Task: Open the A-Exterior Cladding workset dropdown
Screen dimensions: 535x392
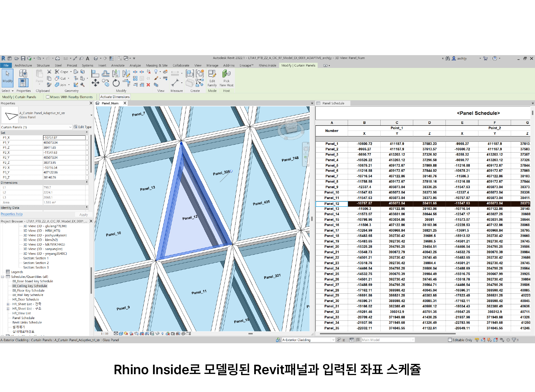Action: click(333, 340)
